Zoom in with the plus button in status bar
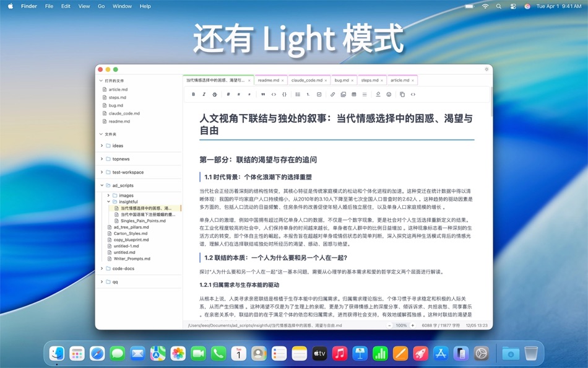The width and height of the screenshot is (588, 368). click(413, 326)
